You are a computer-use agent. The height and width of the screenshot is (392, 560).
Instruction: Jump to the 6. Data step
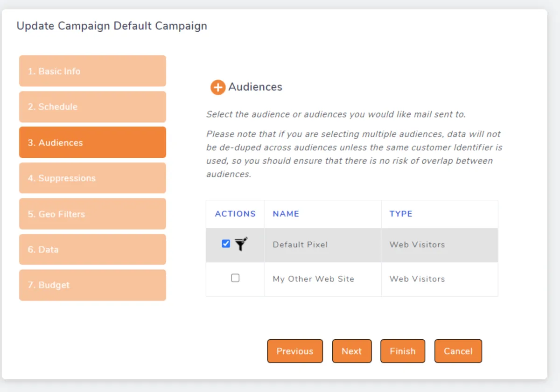[x=92, y=250]
